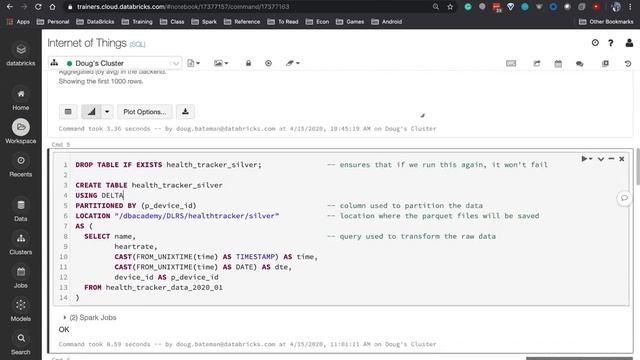The width and height of the screenshot is (640, 360).
Task: Open the Jobs page in the sidebar
Action: coord(21,277)
